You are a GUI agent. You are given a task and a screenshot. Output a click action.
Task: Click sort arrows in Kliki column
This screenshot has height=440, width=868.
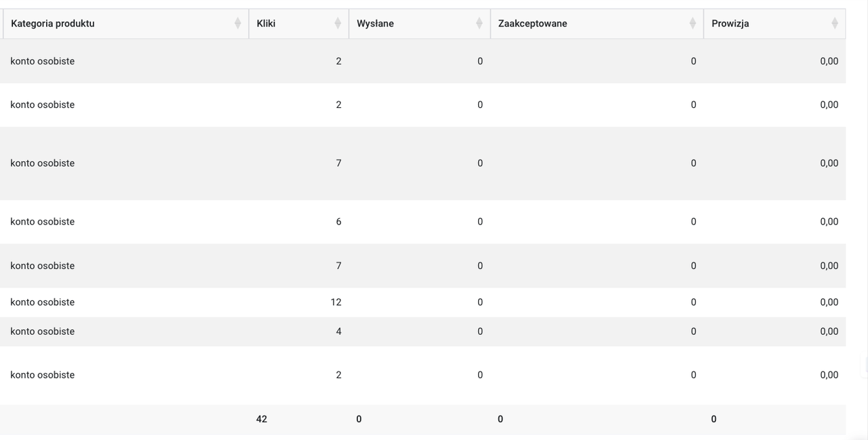(x=338, y=24)
